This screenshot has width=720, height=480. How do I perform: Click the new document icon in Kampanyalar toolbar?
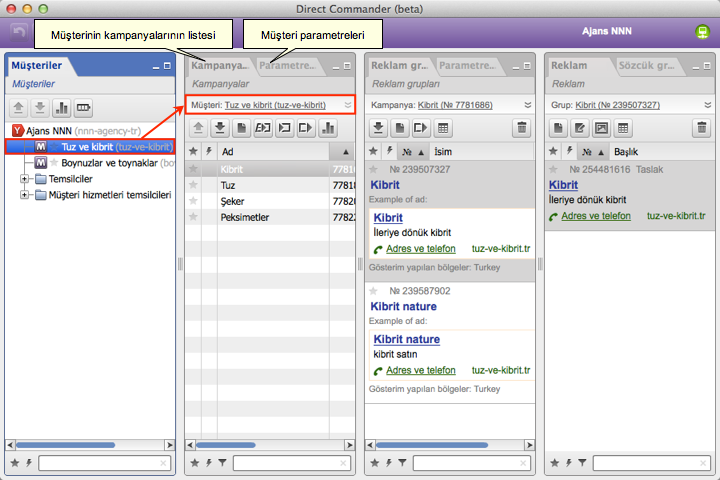point(242,128)
